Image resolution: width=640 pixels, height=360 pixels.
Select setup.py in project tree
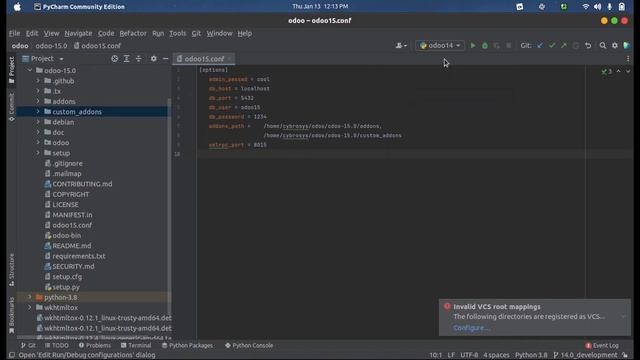point(66,287)
